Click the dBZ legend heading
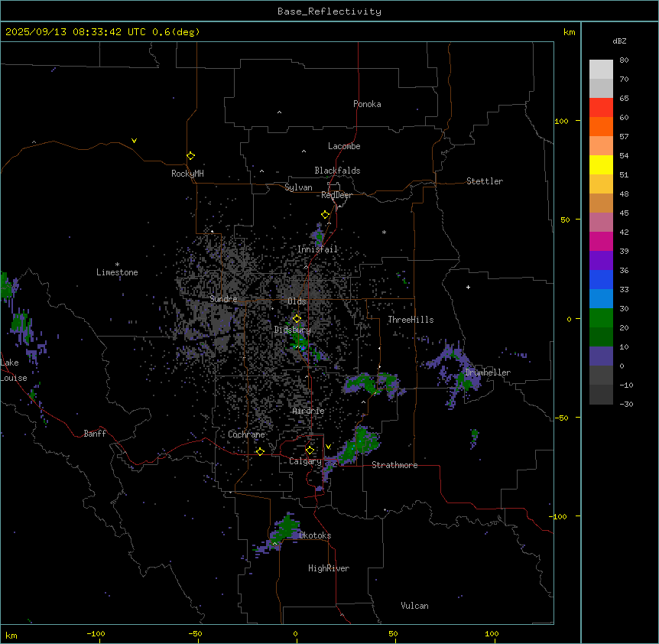This screenshot has width=659, height=644. coord(619,41)
